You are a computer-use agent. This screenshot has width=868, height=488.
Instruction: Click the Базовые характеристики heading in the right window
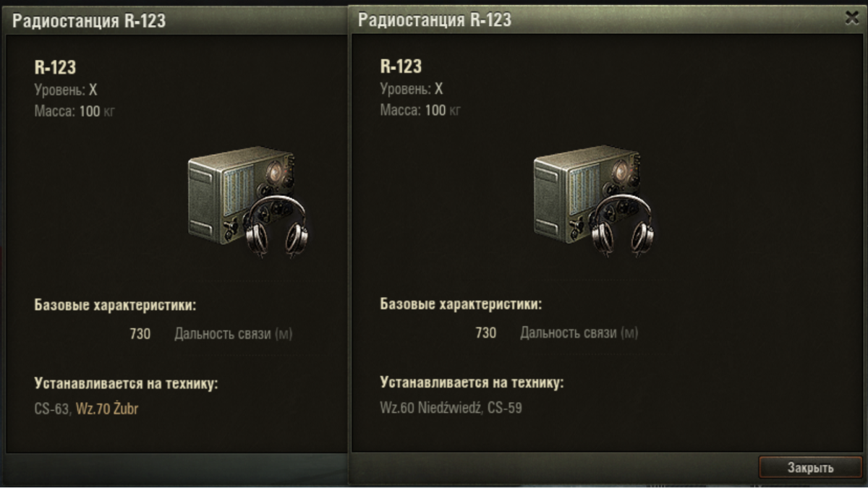tap(461, 304)
